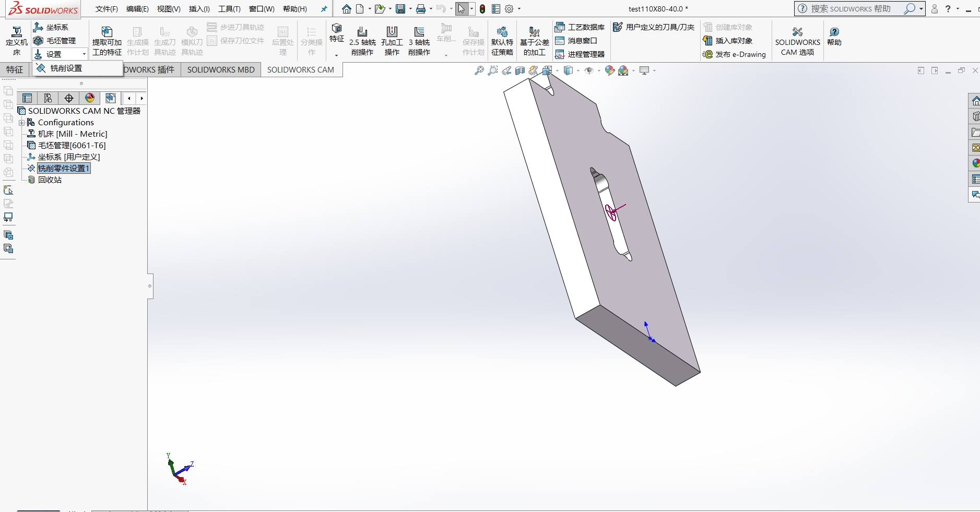Image resolution: width=980 pixels, height=512 pixels.
Task: Click the Open file icon
Action: point(380,9)
